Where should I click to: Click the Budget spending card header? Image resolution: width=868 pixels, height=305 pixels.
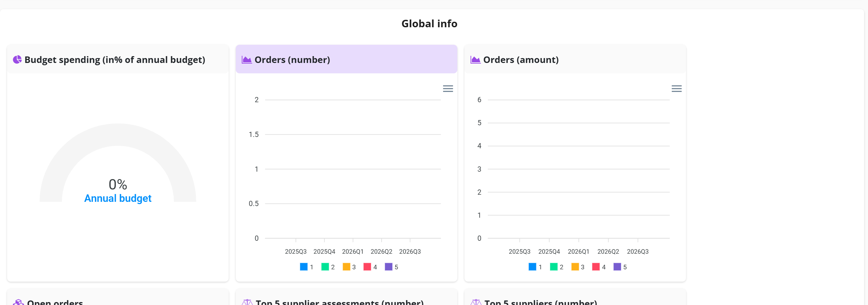[x=118, y=59]
